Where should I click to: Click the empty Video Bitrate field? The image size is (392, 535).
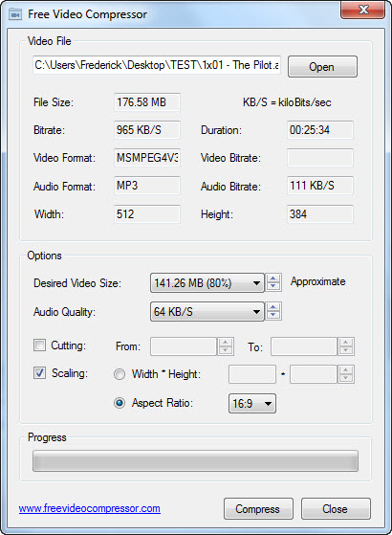320,158
